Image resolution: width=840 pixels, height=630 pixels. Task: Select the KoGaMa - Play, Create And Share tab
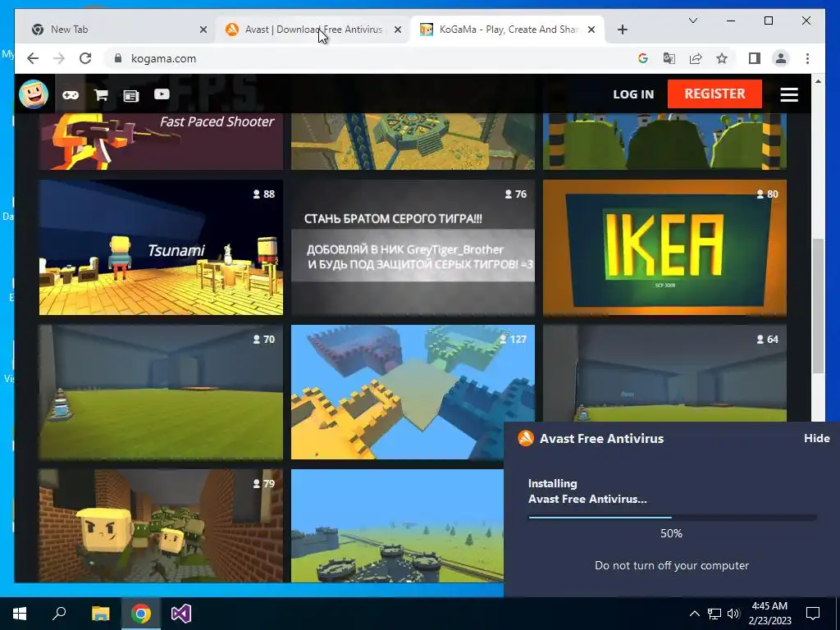pos(507,30)
